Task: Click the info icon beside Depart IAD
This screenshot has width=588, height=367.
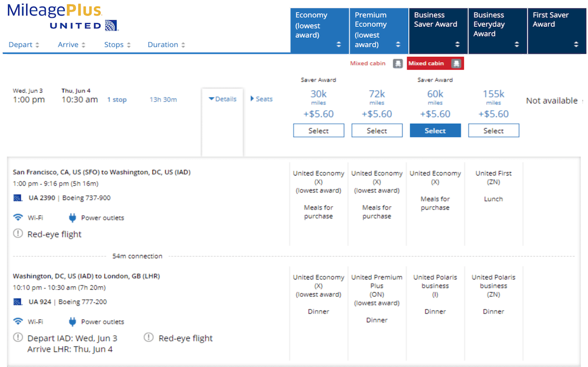Action: (x=18, y=337)
